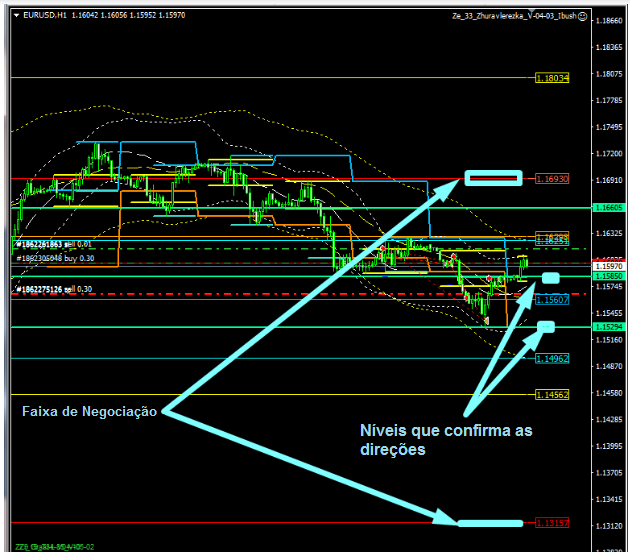This screenshot has width=630, height=556.
Task: Click the cyan highlight bar beside 1.13197
Action: coord(490,523)
